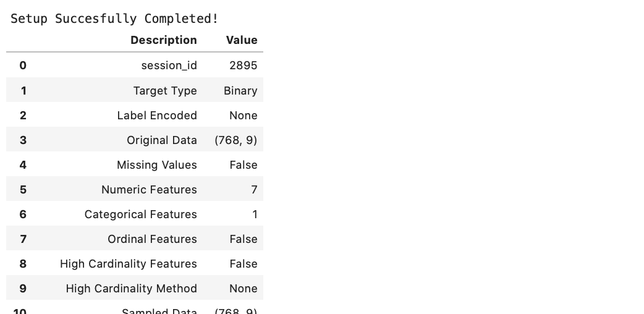The image size is (644, 314).
Task: Select the High Cardinality Method description cell
Action: click(131, 289)
